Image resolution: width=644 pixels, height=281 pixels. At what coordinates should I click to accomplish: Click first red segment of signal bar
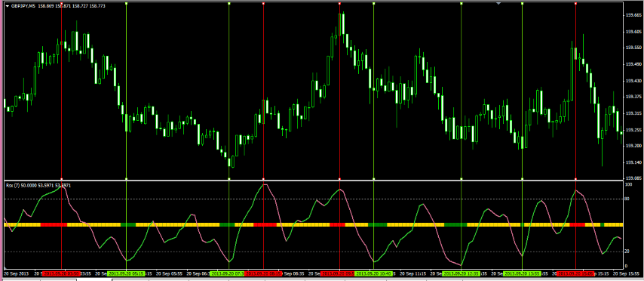[x=54, y=224]
